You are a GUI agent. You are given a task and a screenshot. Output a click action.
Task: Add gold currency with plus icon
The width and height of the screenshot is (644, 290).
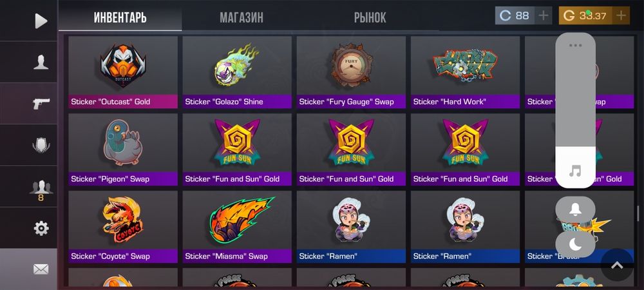pos(621,15)
